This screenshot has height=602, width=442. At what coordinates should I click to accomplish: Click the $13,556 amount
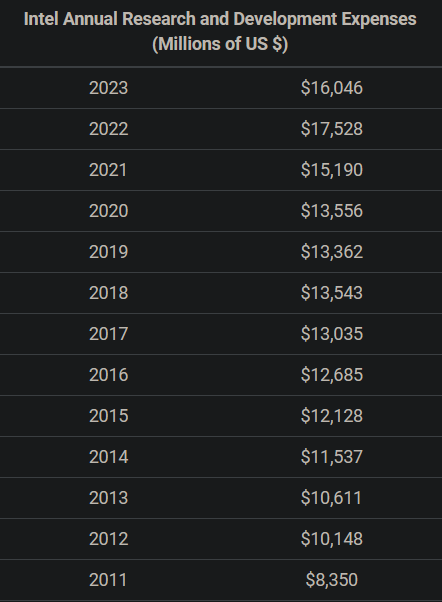point(332,211)
